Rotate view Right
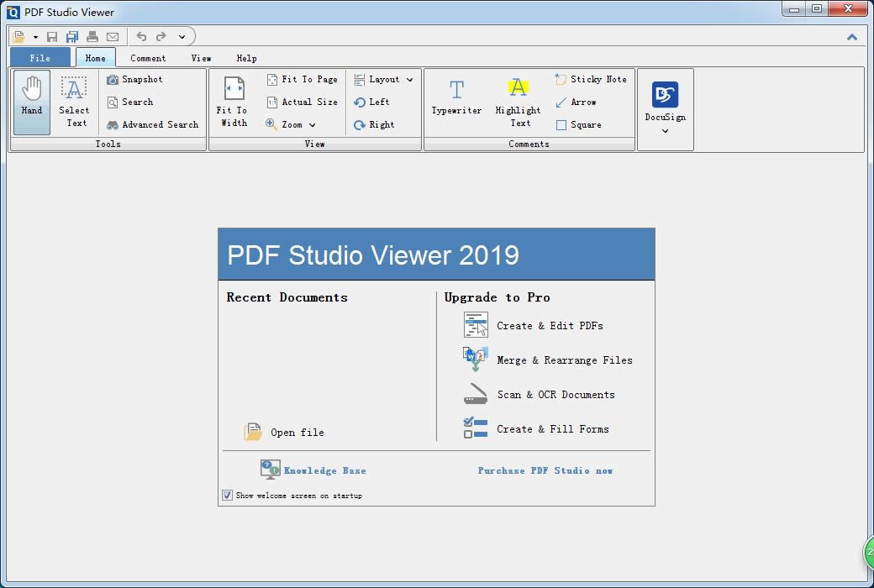874x588 pixels. tap(373, 125)
